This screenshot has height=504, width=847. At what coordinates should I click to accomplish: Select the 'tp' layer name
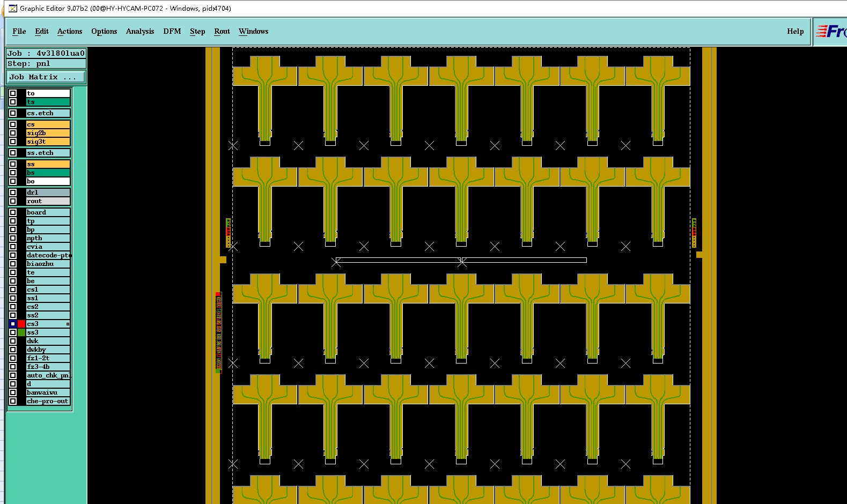[48, 221]
